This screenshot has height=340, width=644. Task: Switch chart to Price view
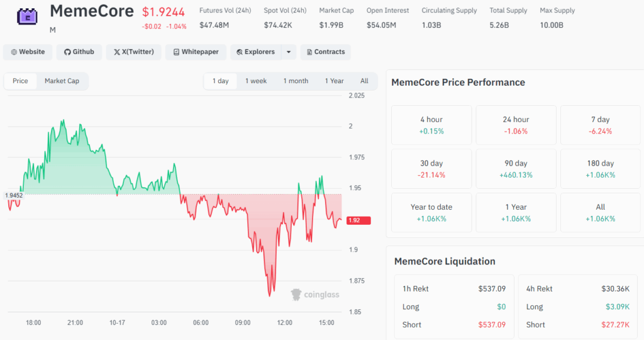(x=20, y=81)
